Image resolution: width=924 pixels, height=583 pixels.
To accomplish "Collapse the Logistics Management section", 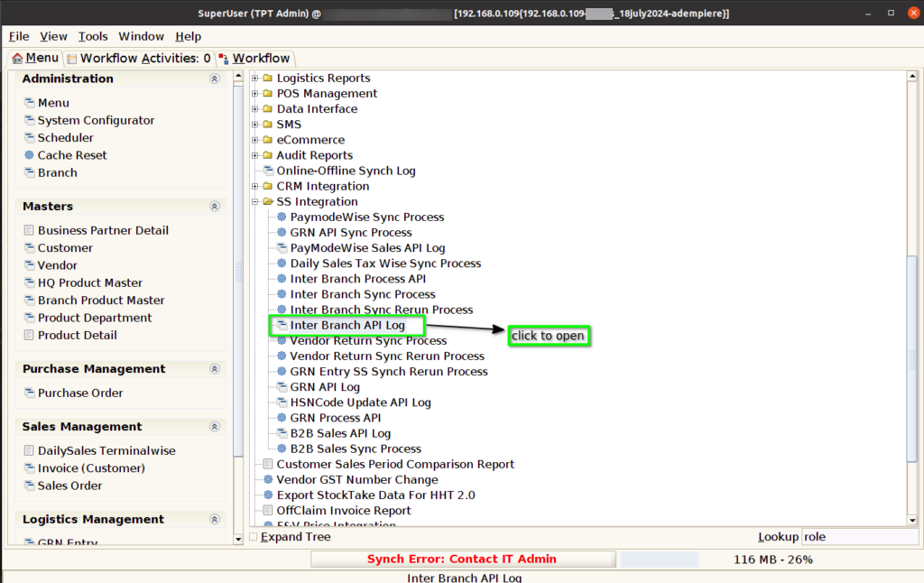I will [215, 519].
